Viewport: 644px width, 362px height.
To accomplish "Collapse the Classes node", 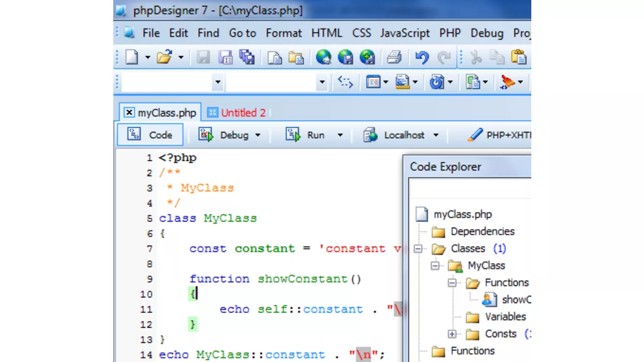I will point(418,248).
